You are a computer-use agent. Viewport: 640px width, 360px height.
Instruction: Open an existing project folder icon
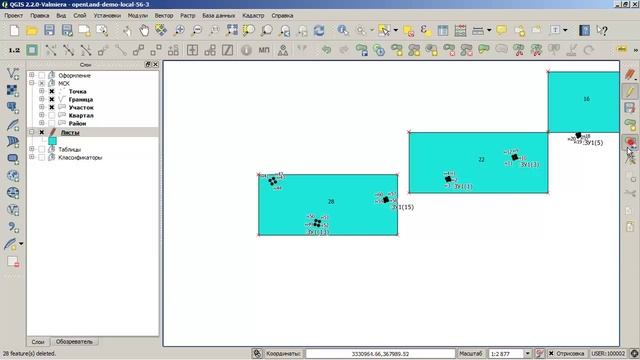(32, 31)
